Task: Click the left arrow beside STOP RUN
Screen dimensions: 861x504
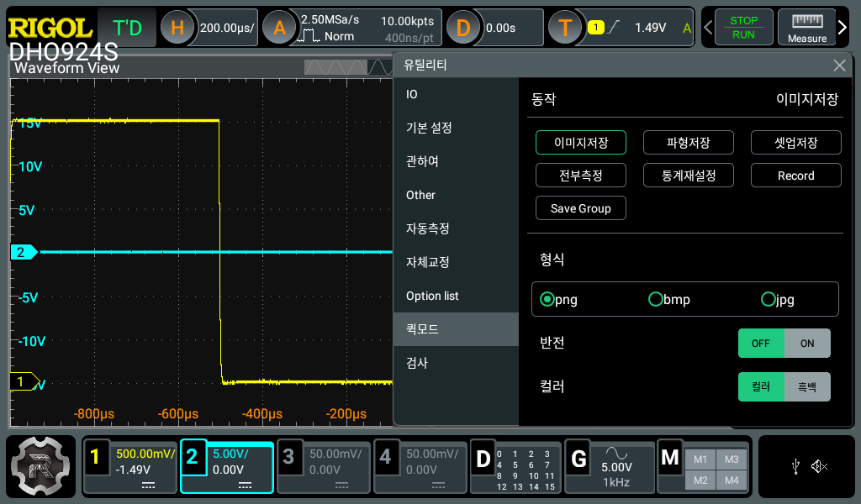Action: [708, 27]
